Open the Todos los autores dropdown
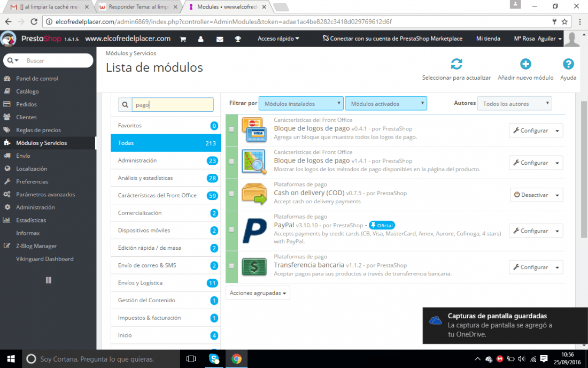The width and height of the screenshot is (588, 368). tap(514, 104)
